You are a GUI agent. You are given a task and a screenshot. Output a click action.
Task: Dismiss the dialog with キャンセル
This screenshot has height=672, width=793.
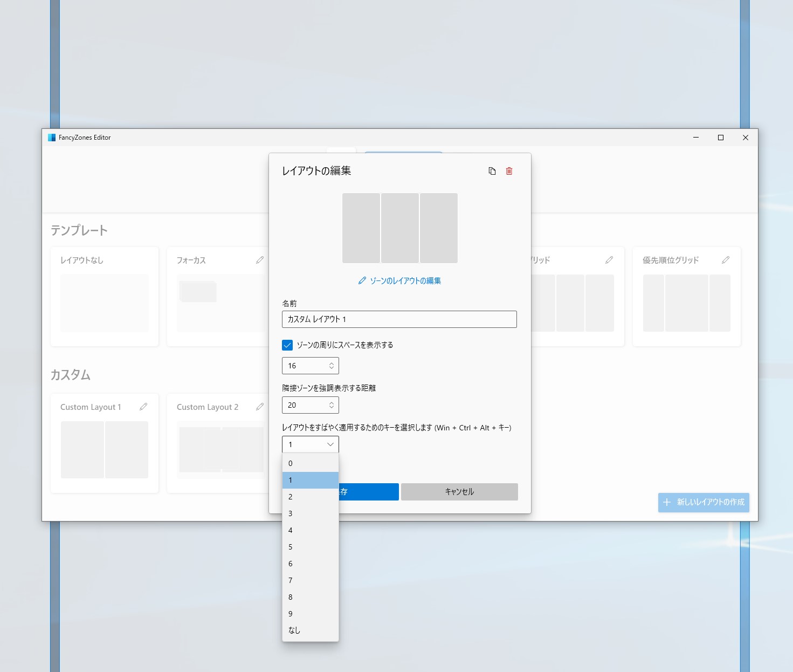click(x=459, y=491)
